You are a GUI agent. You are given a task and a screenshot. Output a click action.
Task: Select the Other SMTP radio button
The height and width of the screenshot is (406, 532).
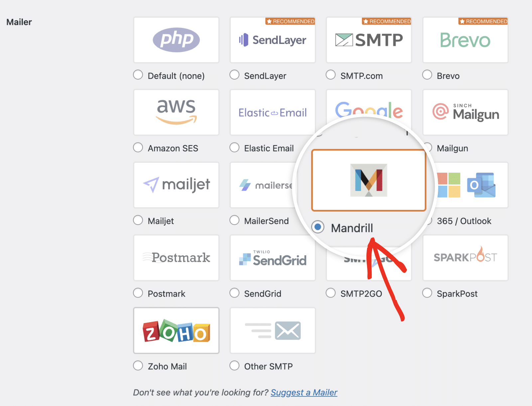pos(234,365)
